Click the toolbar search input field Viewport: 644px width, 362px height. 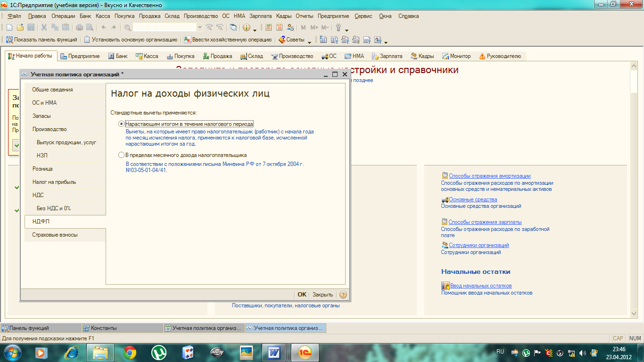click(x=165, y=28)
